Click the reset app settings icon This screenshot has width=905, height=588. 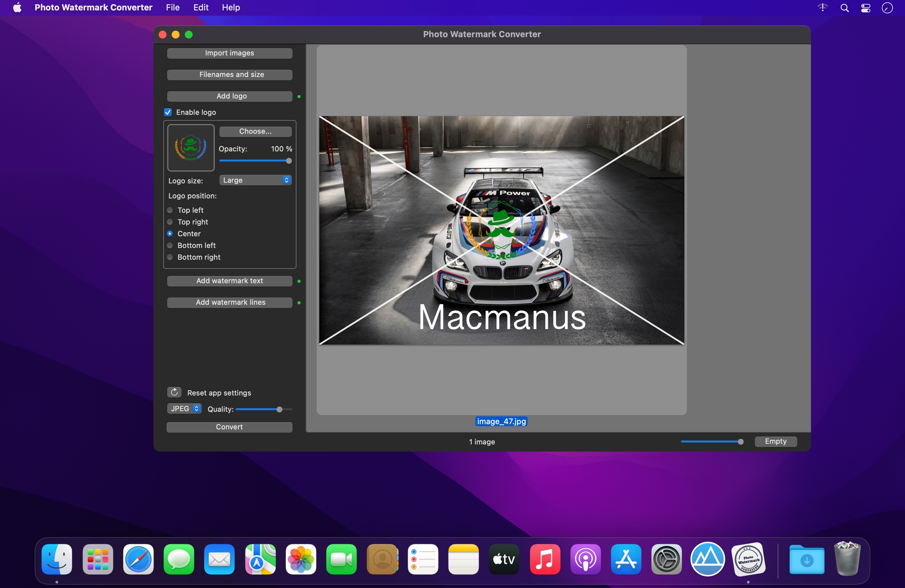pyautogui.click(x=174, y=392)
